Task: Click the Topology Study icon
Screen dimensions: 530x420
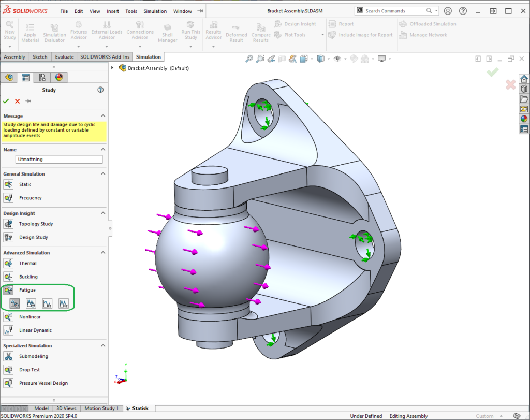Action: (x=8, y=224)
